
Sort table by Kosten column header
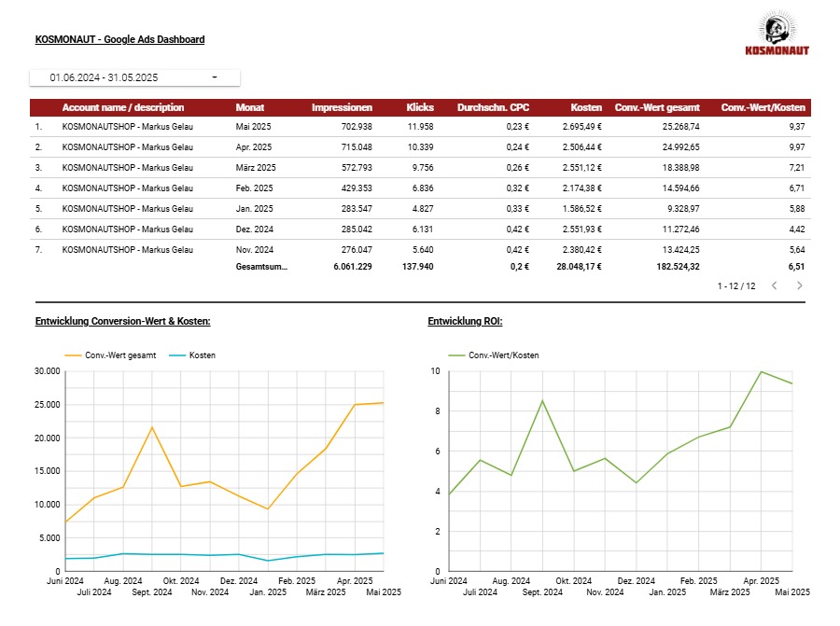click(586, 107)
